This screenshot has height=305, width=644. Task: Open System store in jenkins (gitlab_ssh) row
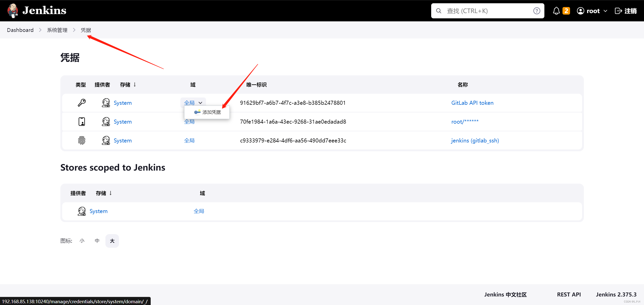point(123,140)
